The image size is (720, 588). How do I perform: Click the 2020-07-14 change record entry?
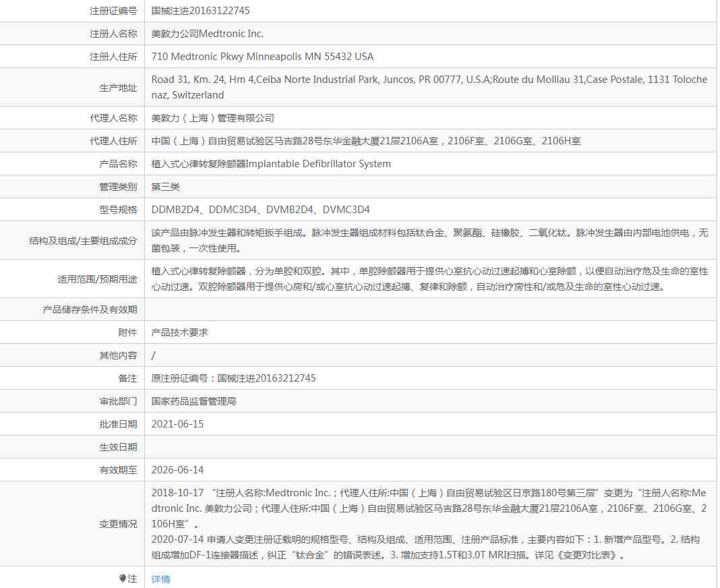(425, 547)
